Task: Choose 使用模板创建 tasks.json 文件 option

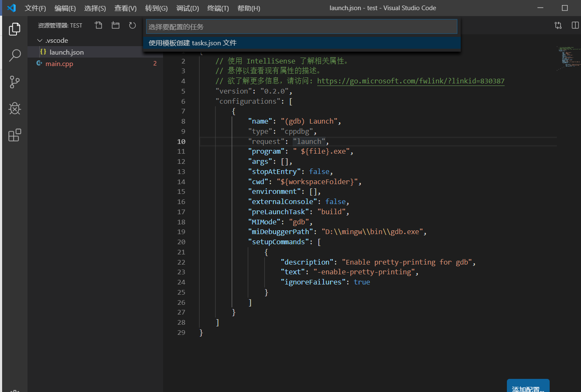Action: [302, 43]
